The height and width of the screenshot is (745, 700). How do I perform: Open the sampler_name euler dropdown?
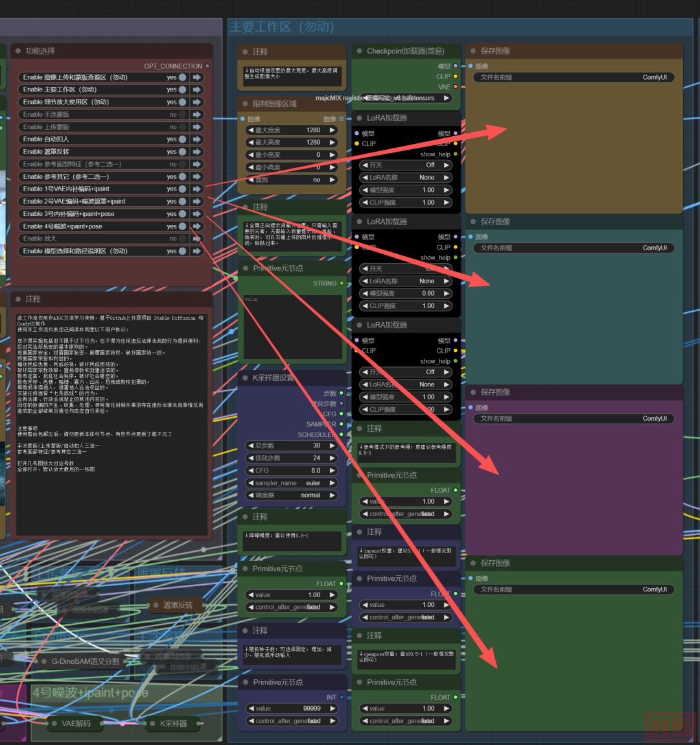(x=292, y=483)
